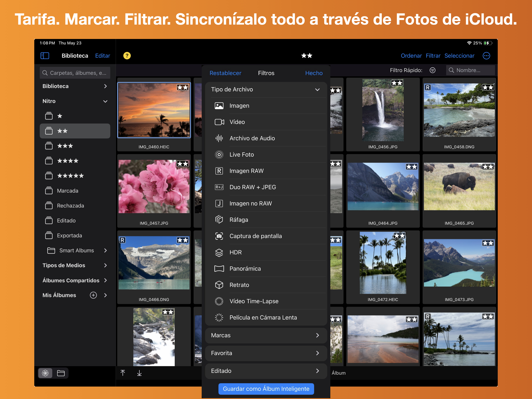Select the Vídeo file type filter
The image size is (532, 399).
click(x=266, y=122)
